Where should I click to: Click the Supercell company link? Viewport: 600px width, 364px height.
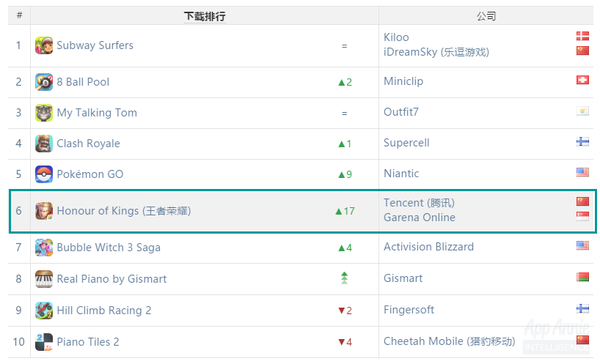tap(406, 143)
